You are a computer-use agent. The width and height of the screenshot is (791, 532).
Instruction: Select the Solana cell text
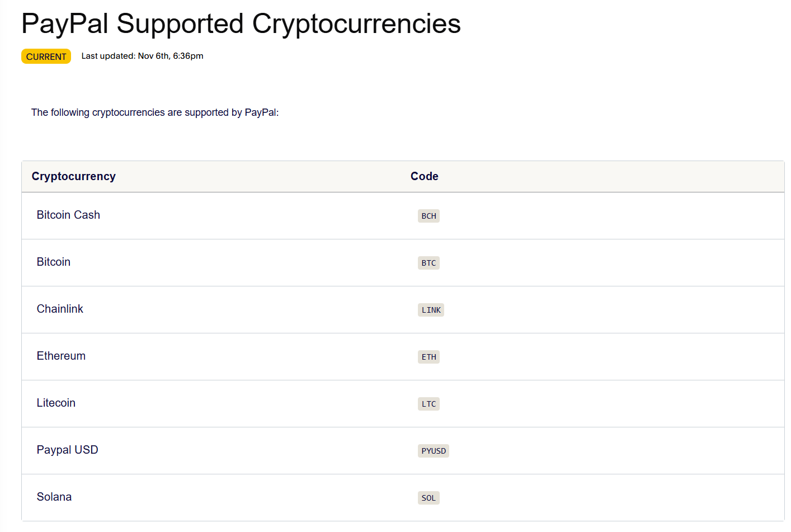click(54, 497)
